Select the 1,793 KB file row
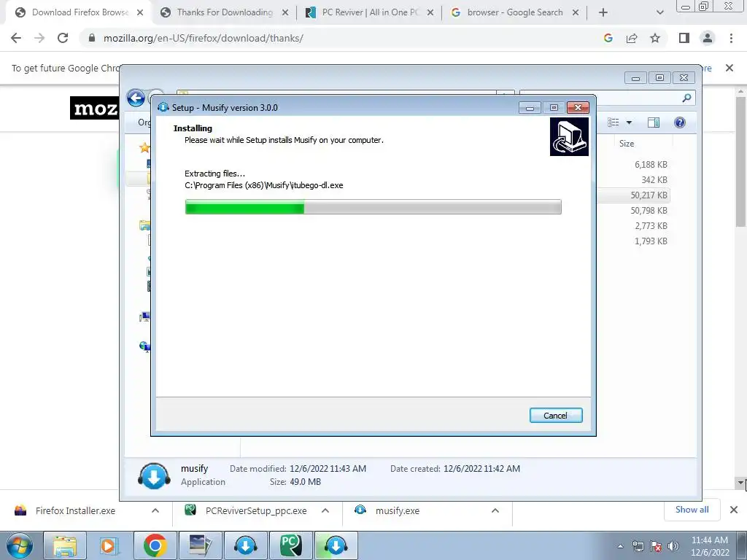This screenshot has height=560, width=747. pos(634,241)
